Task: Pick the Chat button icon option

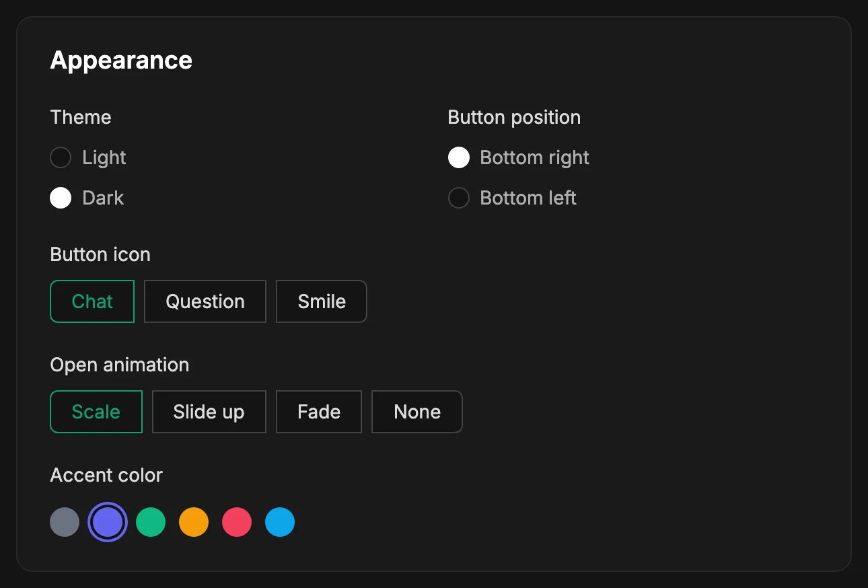Action: tap(92, 301)
